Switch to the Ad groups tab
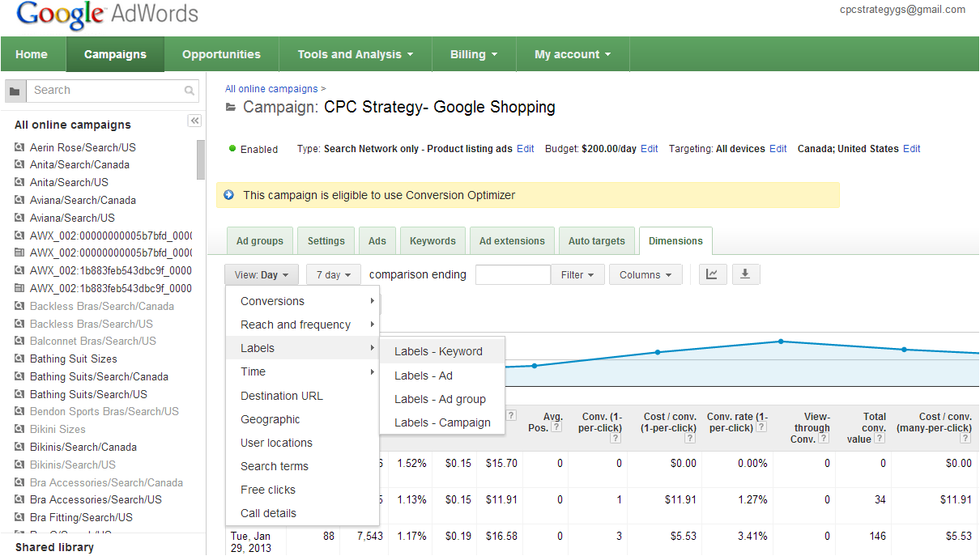980x556 pixels. [260, 241]
